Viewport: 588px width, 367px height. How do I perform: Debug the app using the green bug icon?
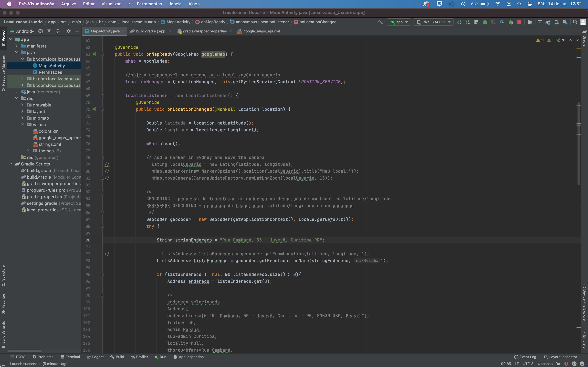[485, 22]
